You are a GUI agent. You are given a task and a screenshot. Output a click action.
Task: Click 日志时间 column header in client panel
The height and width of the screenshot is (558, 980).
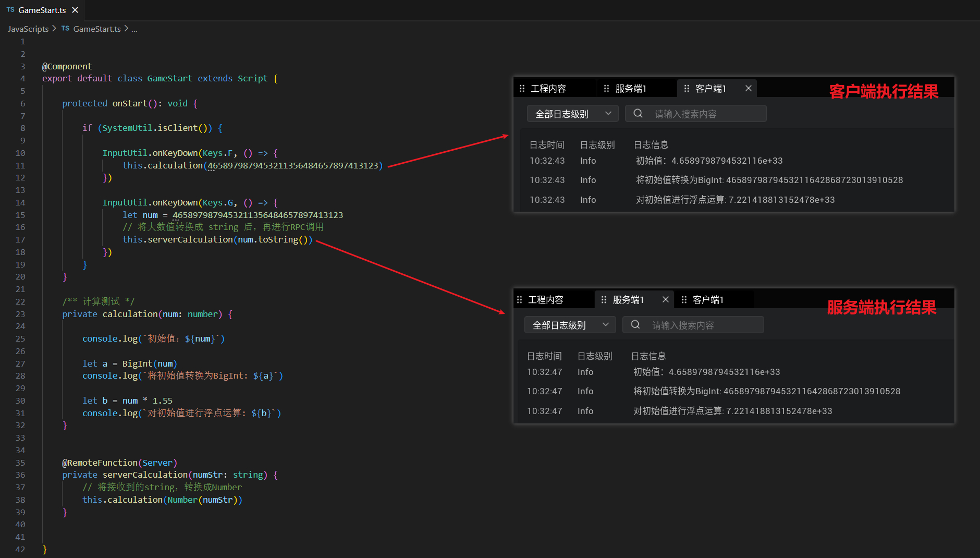click(547, 145)
